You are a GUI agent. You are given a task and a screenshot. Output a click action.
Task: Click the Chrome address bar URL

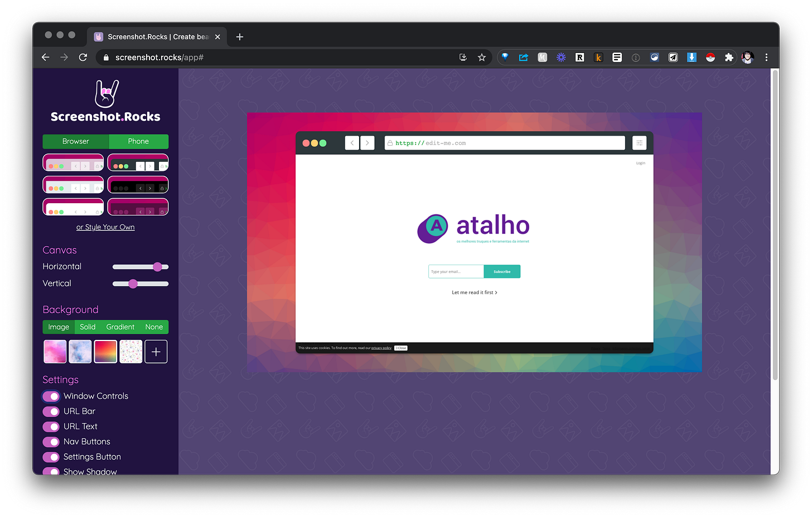click(x=159, y=57)
